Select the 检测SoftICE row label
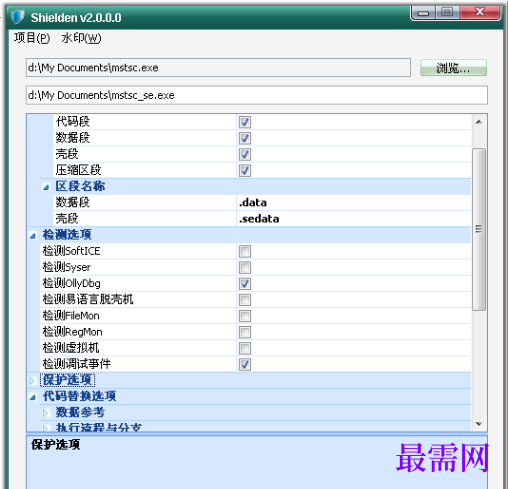508x489 pixels. tap(71, 251)
